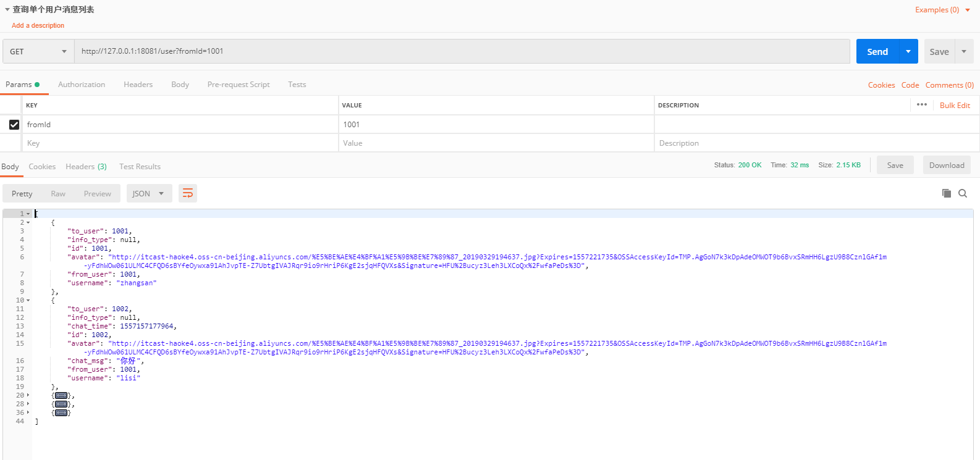This screenshot has height=460, width=980.
Task: Collapse JSON object at line 2
Action: click(x=28, y=222)
